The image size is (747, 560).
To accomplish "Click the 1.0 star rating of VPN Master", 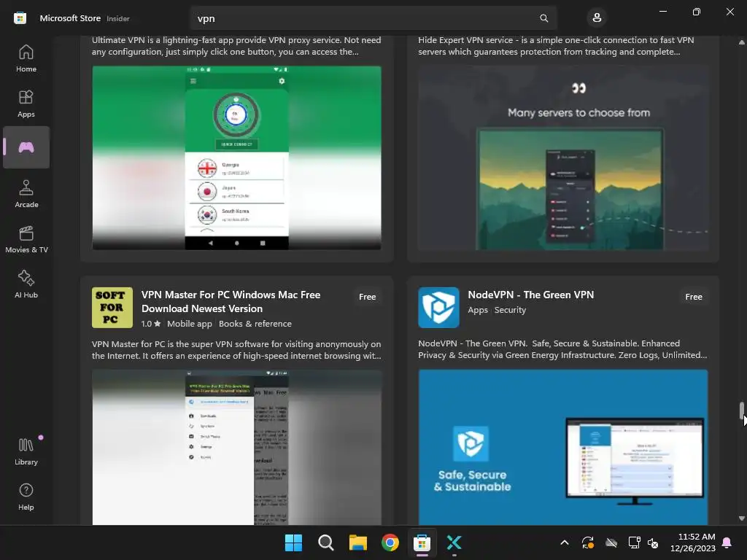I will [150, 323].
